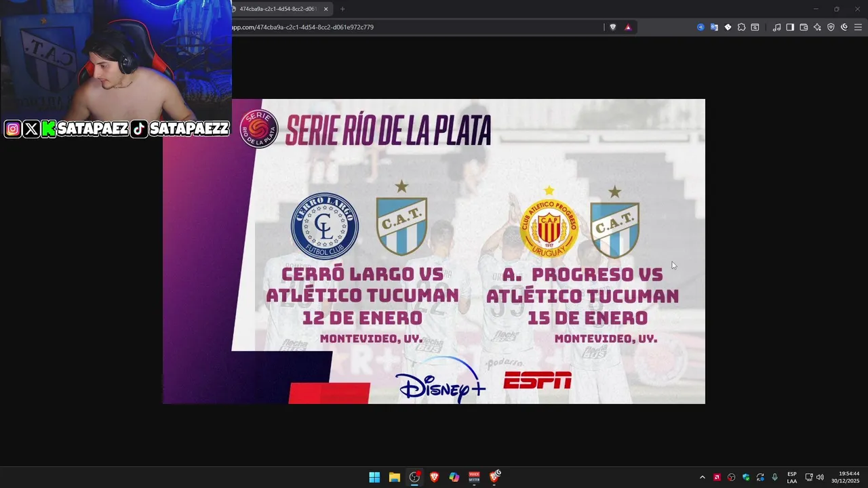Open the Brave hamburger main menu
Viewport: 868px width, 488px height.
858,27
